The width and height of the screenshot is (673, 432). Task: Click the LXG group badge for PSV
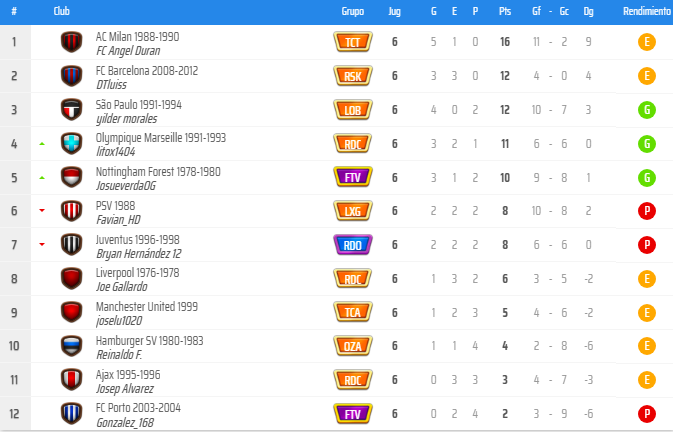[x=352, y=211]
